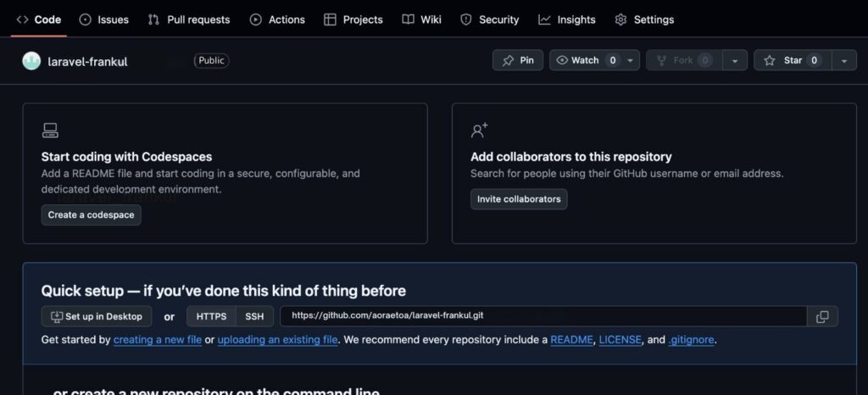Expand the Fork options arrow
This screenshot has width=868, height=395.
tap(735, 60)
